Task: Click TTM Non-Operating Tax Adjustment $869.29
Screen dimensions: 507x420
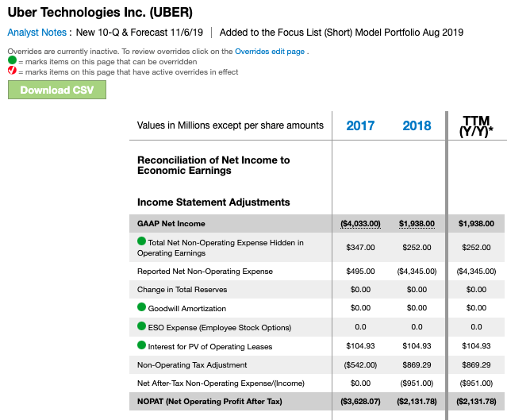Action: [x=476, y=365]
